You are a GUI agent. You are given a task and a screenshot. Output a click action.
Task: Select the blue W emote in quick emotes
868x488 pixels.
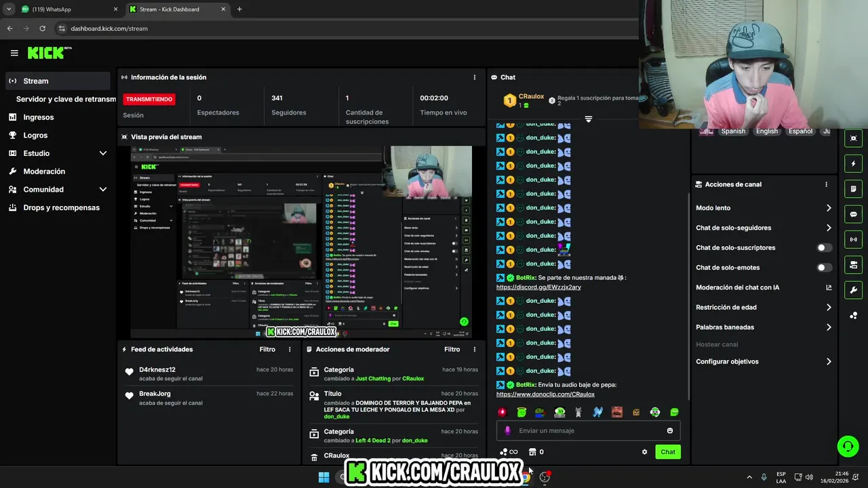[x=597, y=412]
